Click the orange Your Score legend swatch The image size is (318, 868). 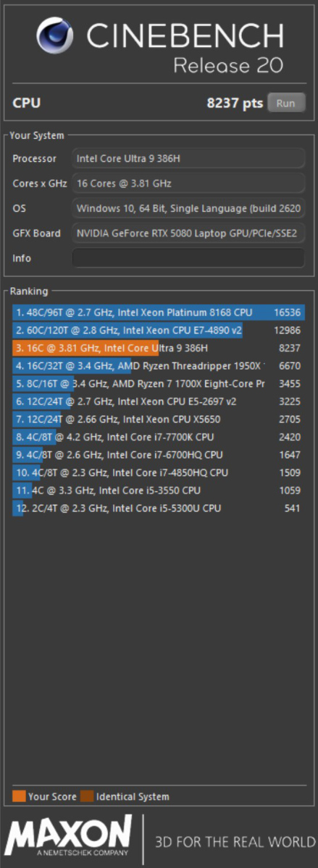(19, 796)
